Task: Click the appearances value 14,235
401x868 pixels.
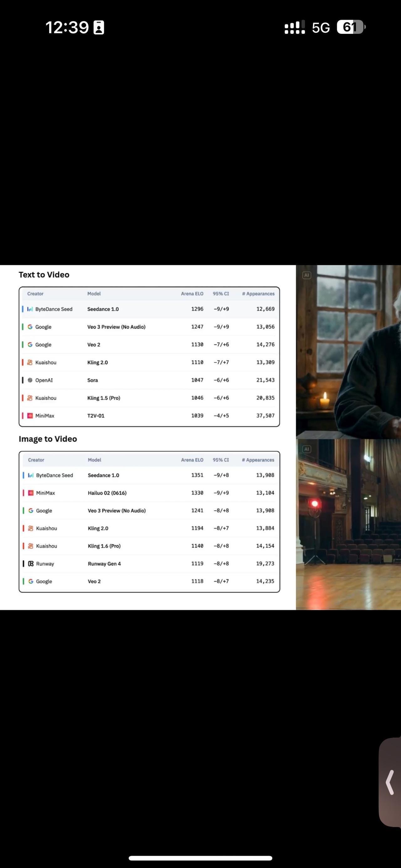Action: [x=265, y=581]
